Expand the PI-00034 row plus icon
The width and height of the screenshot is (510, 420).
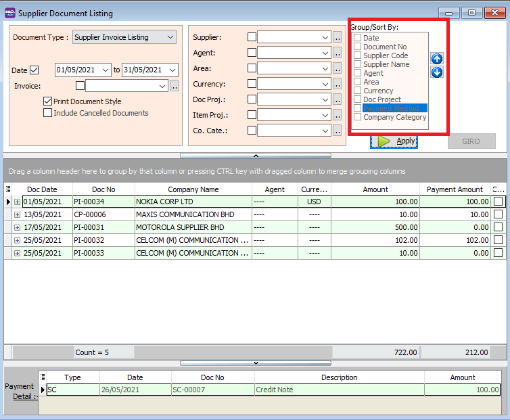click(x=17, y=202)
